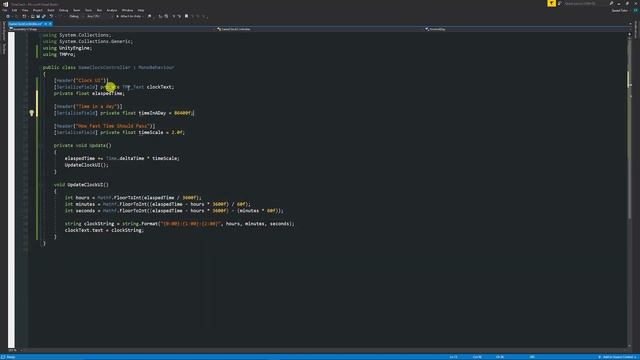Image resolution: width=640 pixels, height=360 pixels.
Task: Open the Any CPU platform dropdown
Action: [98, 16]
